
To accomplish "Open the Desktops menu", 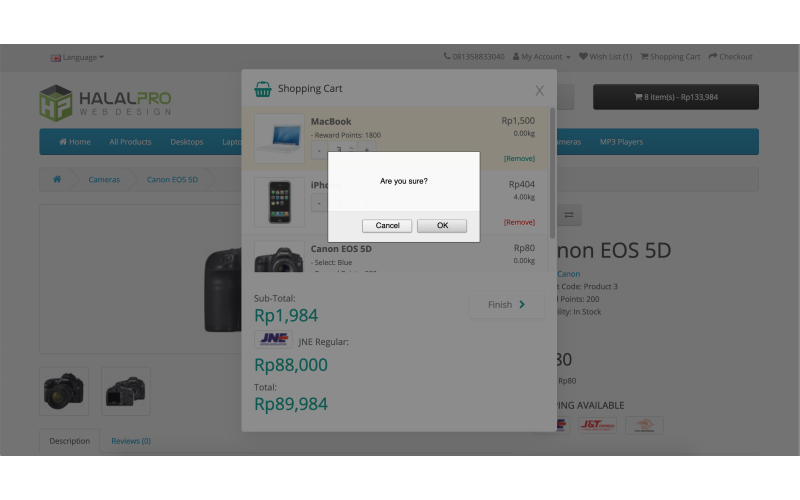I will coord(187,142).
